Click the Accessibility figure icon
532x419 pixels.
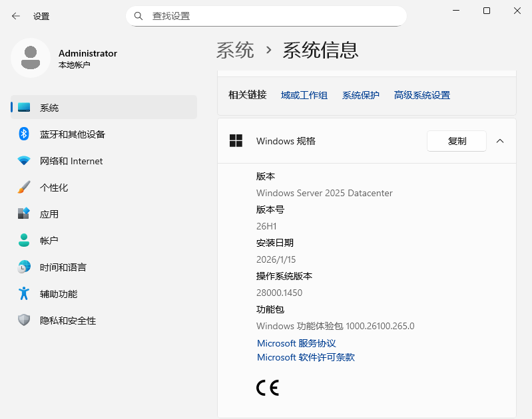coord(24,293)
